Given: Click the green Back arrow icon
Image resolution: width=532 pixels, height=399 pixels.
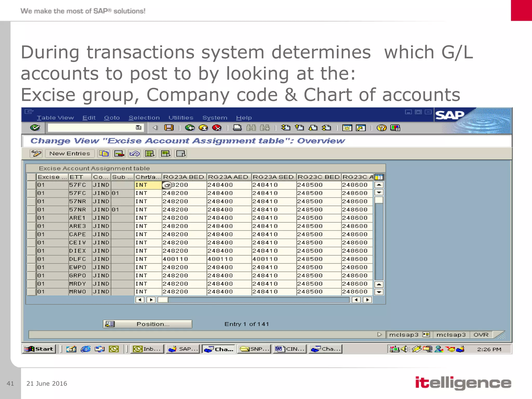Looking at the screenshot, I should click(190, 128).
